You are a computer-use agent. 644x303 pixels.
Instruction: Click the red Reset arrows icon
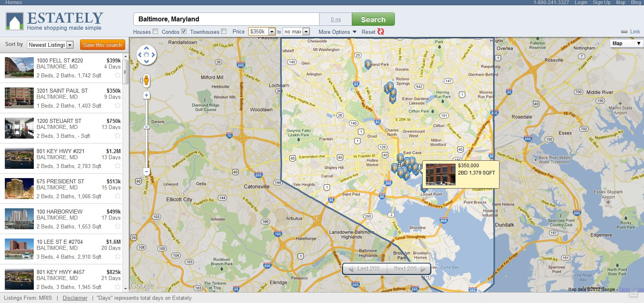pos(381,31)
